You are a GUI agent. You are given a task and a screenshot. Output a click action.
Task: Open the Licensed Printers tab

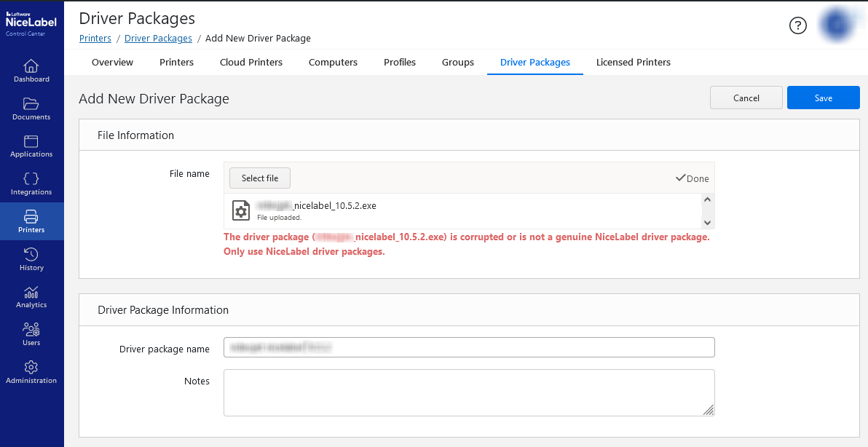click(633, 63)
